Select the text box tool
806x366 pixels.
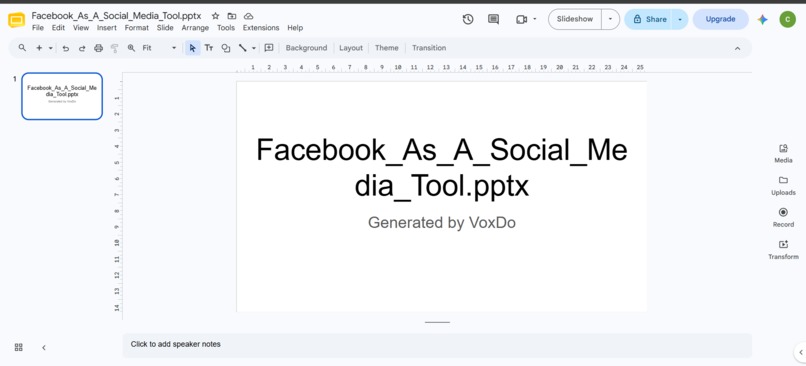click(x=209, y=48)
